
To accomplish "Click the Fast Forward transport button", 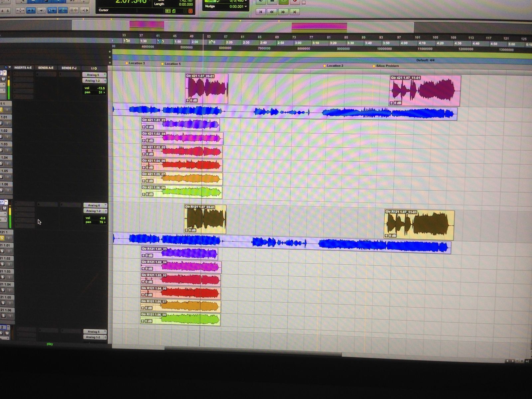I will click(x=283, y=12).
